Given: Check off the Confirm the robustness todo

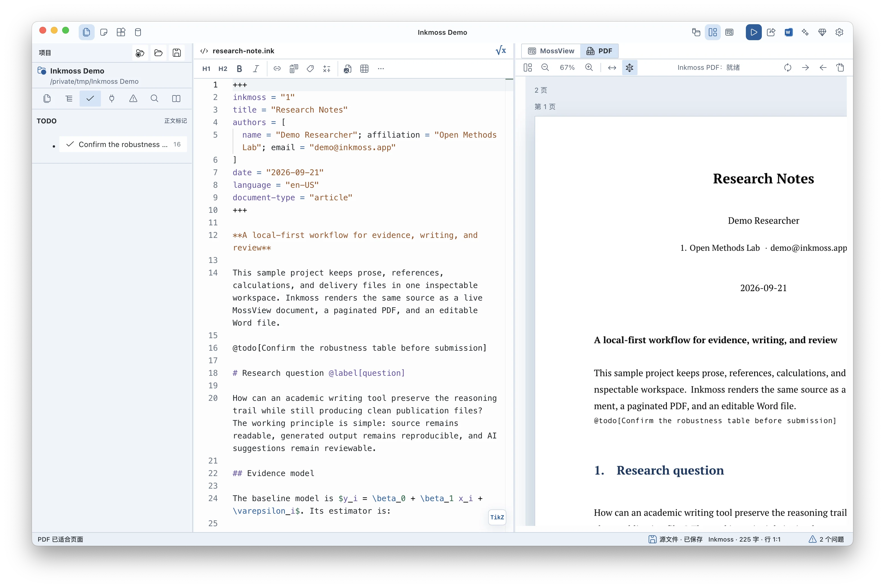Looking at the screenshot, I should [70, 144].
